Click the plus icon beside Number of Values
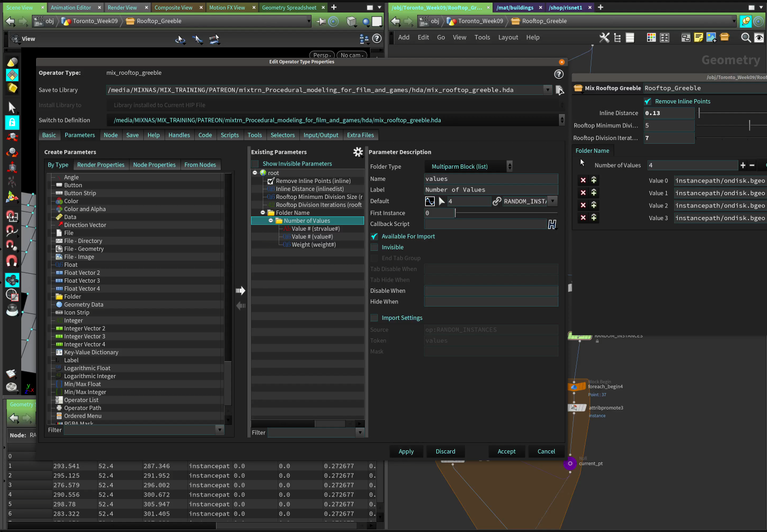The width and height of the screenshot is (767, 532). point(743,165)
